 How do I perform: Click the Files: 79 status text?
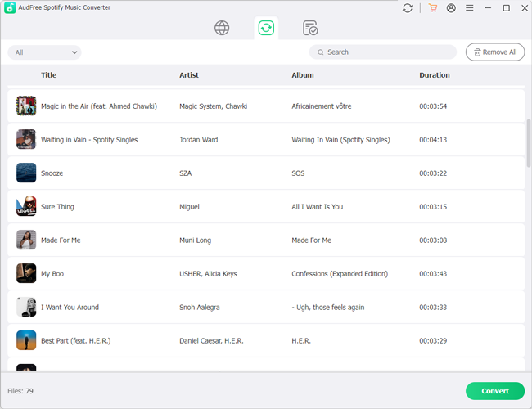click(x=20, y=391)
